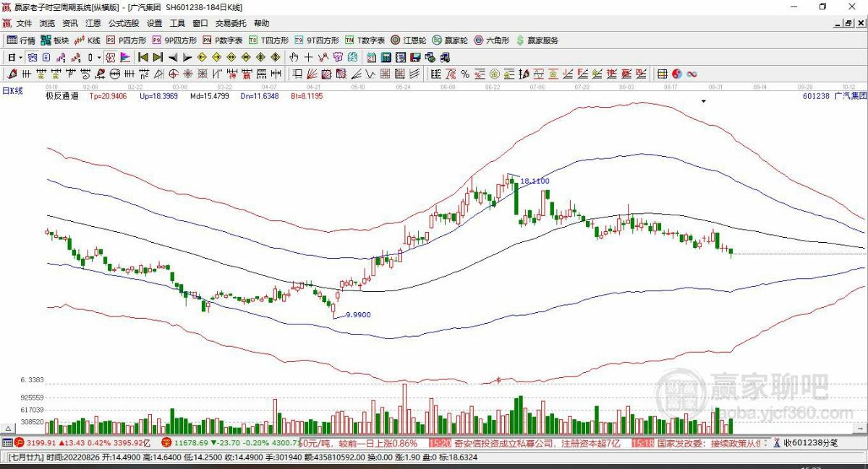Click the 11678.69 index in status bar

tap(191, 442)
